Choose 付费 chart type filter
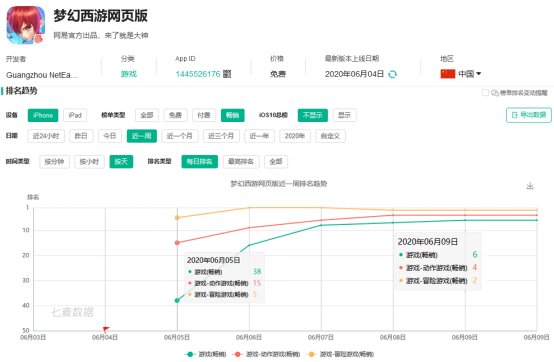This screenshot has height=362, width=554. [204, 115]
